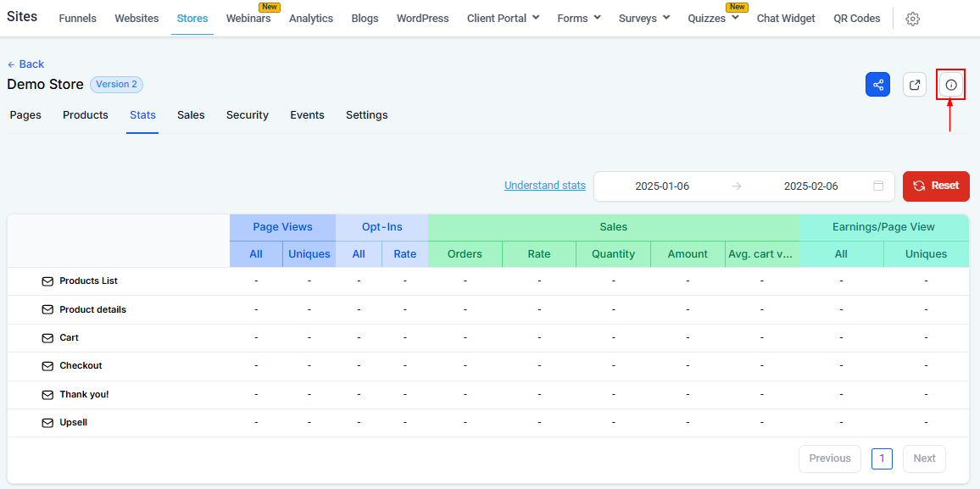Open the Funnels section
The width and height of the screenshot is (980, 489).
77,18
